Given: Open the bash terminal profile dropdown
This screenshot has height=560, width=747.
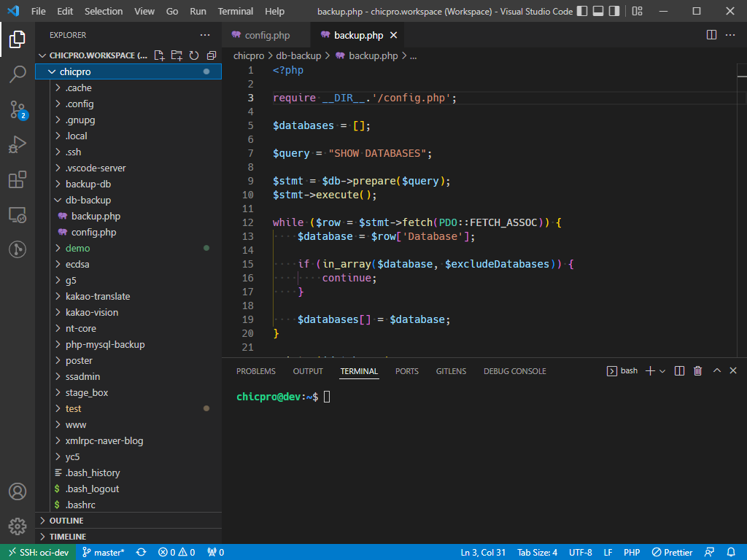Looking at the screenshot, I should (x=662, y=370).
